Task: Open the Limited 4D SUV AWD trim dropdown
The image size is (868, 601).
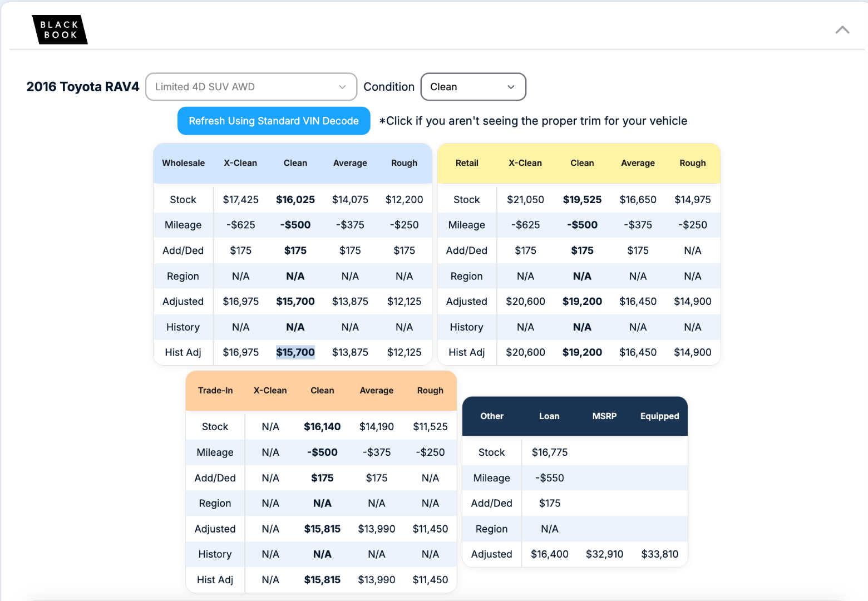Action: [x=251, y=87]
